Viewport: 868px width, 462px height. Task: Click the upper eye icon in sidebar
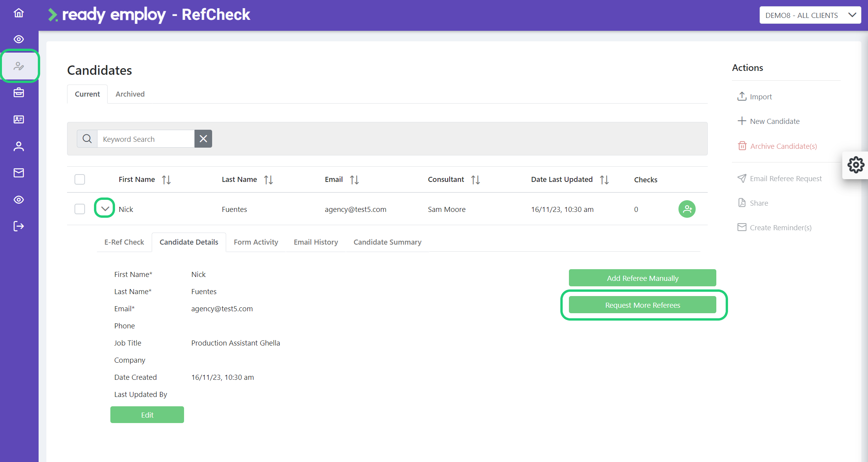point(19,39)
